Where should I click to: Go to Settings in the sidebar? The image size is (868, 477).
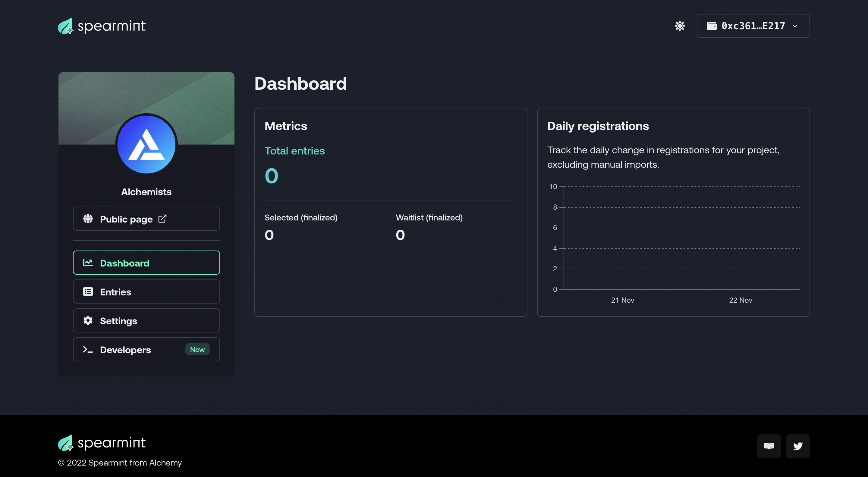pyautogui.click(x=146, y=320)
